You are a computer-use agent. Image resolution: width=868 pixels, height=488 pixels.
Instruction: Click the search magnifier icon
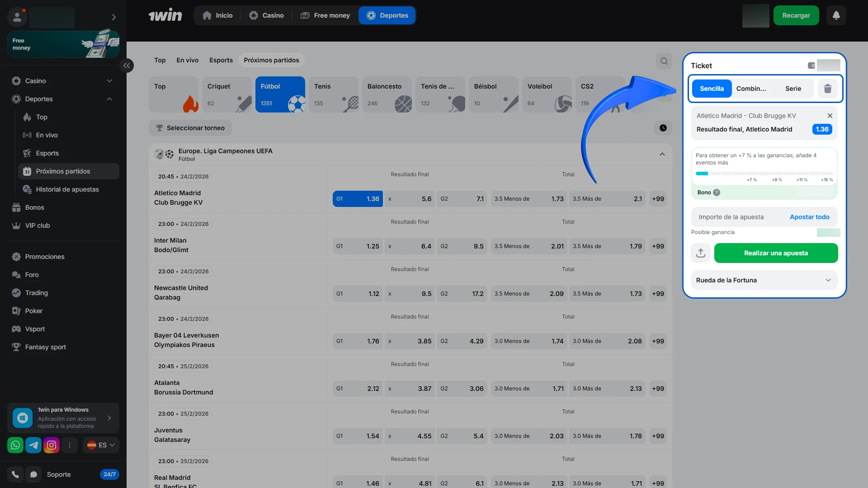[664, 61]
